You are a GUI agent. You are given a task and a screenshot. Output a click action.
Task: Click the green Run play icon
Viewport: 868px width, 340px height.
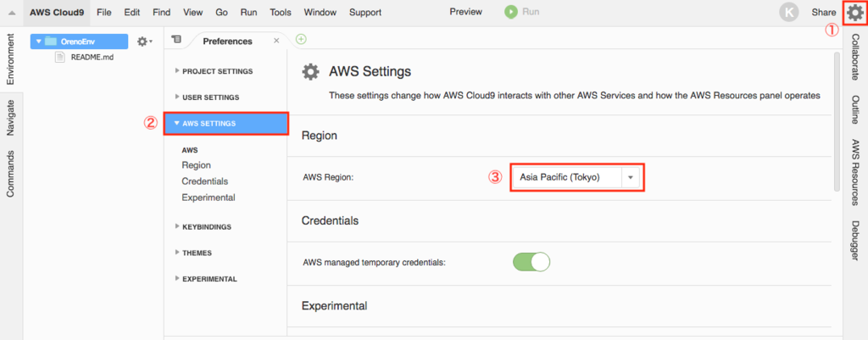(511, 13)
